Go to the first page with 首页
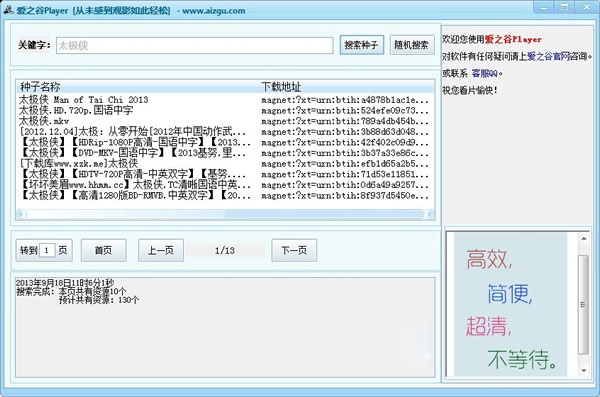600x397 pixels. tap(103, 250)
